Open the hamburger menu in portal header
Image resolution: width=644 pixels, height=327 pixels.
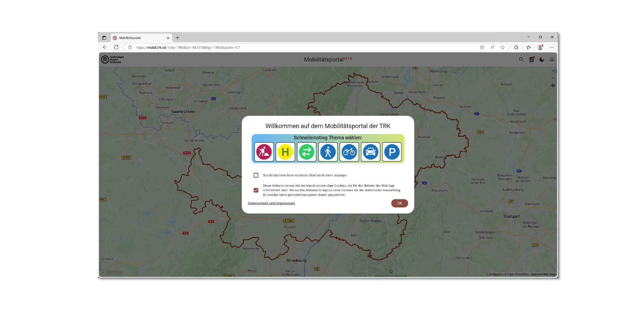(552, 60)
